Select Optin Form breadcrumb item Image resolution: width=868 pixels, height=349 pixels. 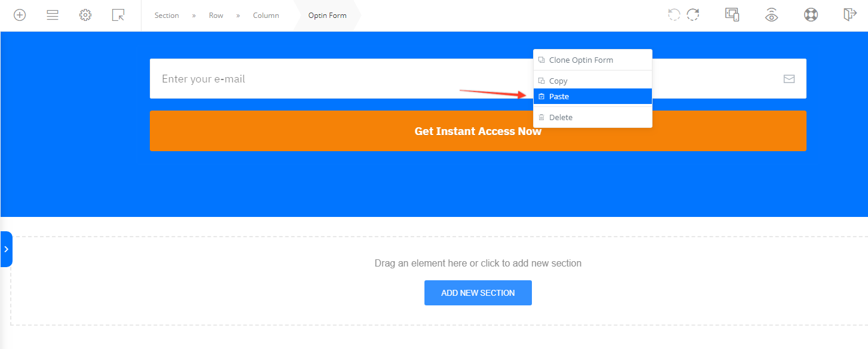pos(327,16)
